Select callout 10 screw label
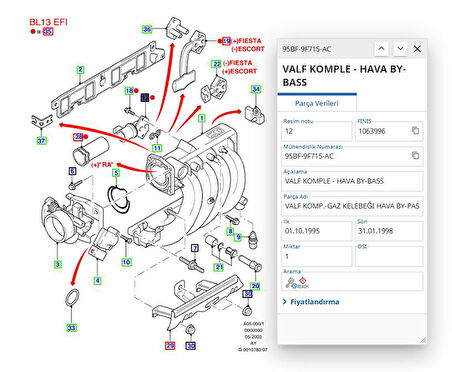The height and width of the screenshot is (372, 452). [x=126, y=262]
